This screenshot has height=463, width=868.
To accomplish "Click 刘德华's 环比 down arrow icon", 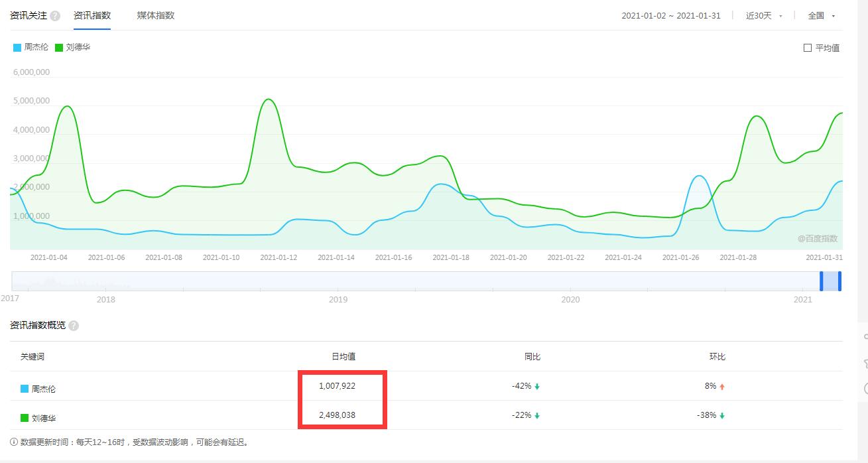I will tap(722, 416).
